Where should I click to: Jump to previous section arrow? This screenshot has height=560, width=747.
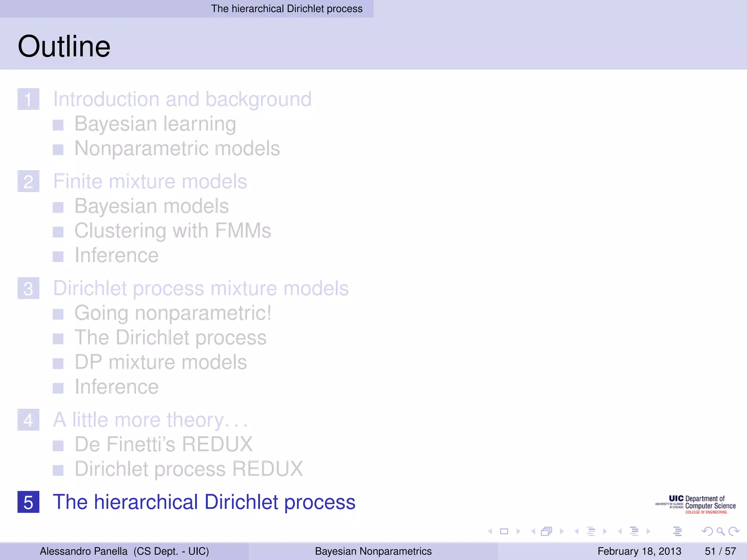[620, 531]
